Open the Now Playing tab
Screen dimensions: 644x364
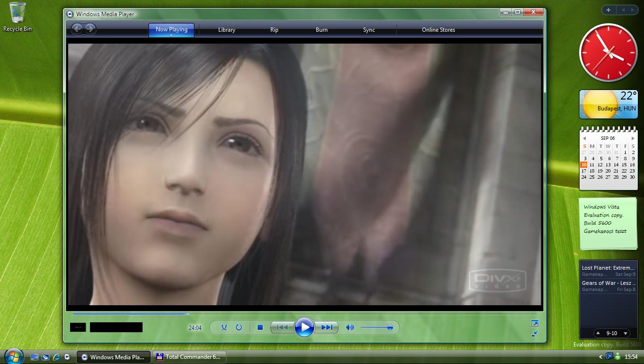171,29
